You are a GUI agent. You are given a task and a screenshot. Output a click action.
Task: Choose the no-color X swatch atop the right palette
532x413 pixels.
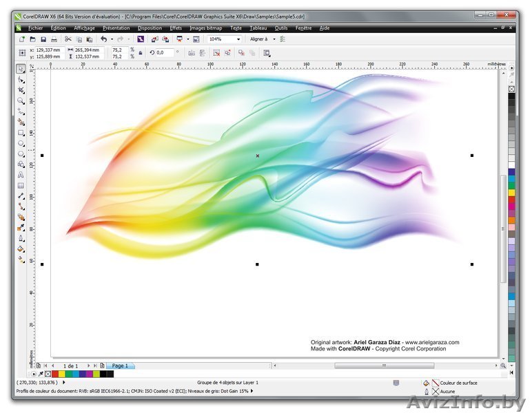pyautogui.click(x=511, y=89)
